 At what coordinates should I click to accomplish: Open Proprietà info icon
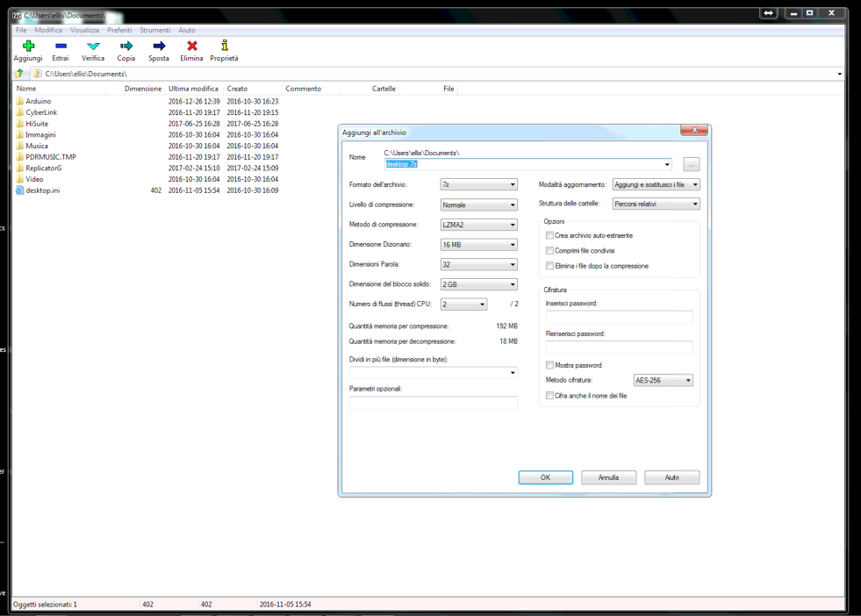[224, 47]
